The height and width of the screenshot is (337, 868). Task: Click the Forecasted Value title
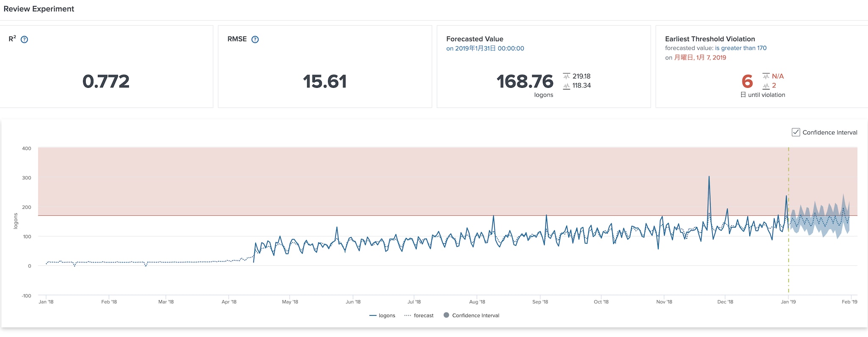(475, 39)
